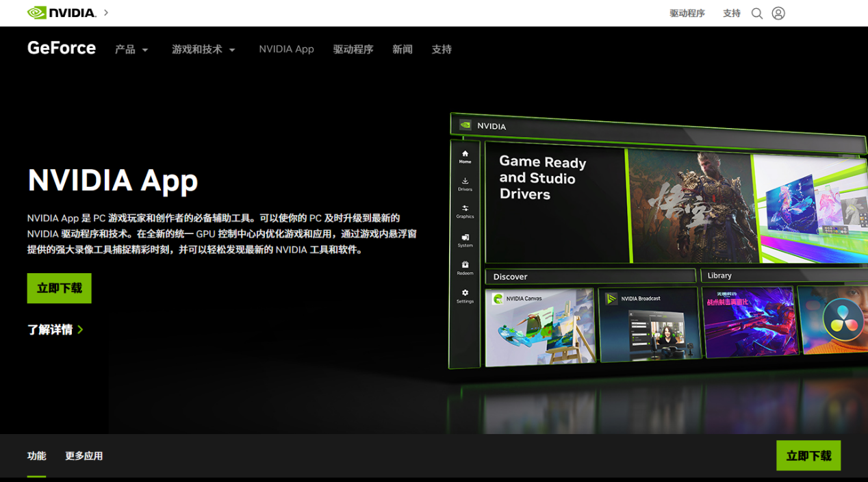Click NVIDIA Broadcast thumbnail

click(650, 325)
